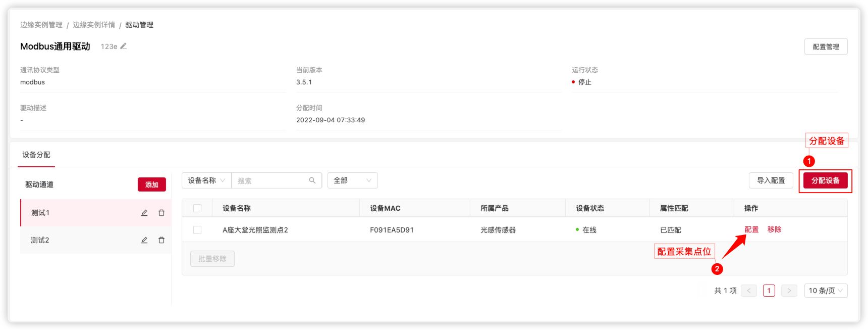Select the 测试2 driver channel
The width and height of the screenshot is (868, 330).
[40, 240]
